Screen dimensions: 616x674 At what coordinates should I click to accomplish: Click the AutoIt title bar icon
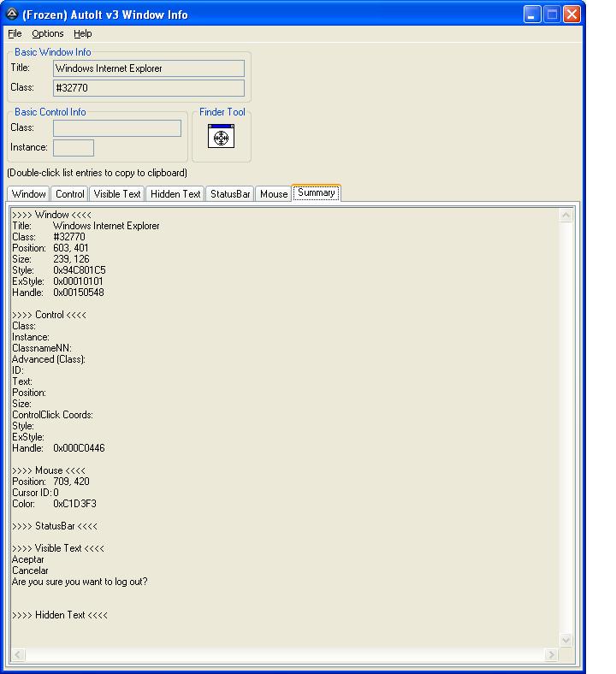coord(12,15)
